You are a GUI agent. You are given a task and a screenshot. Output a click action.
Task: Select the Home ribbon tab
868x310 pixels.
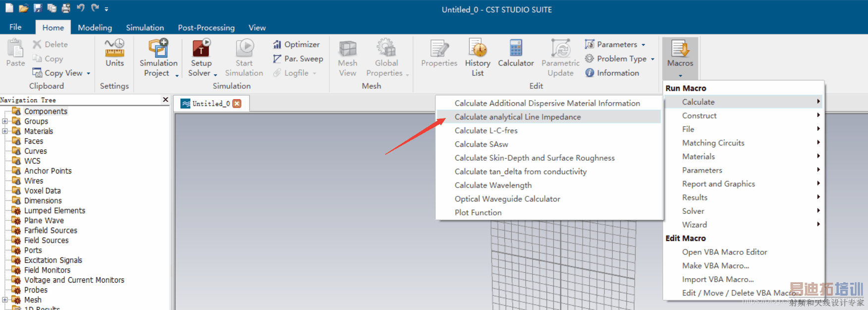[x=53, y=27]
